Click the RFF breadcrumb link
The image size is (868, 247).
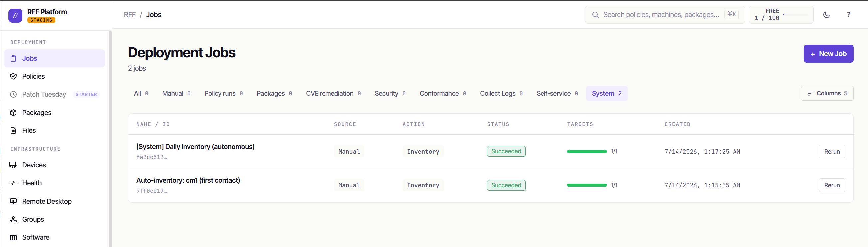coord(130,15)
